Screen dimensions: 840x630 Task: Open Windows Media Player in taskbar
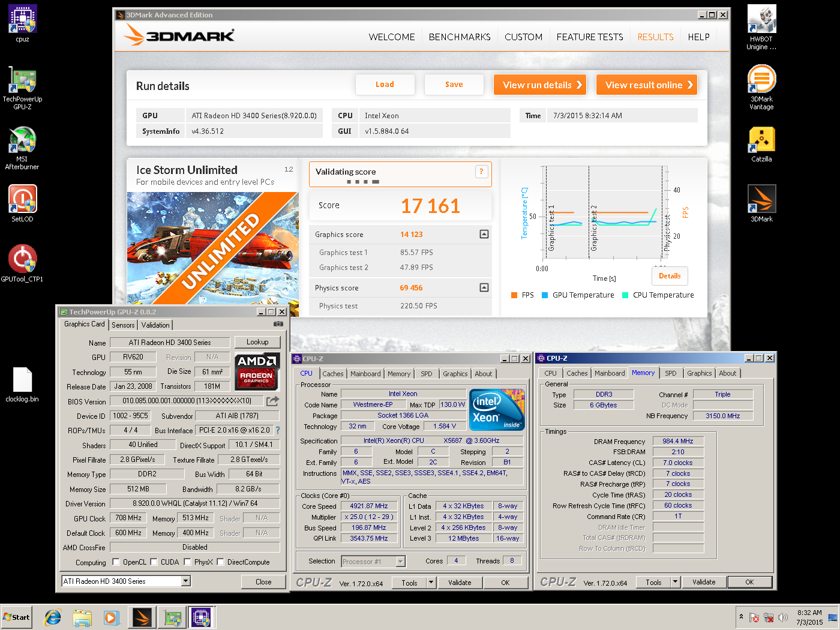[x=112, y=617]
